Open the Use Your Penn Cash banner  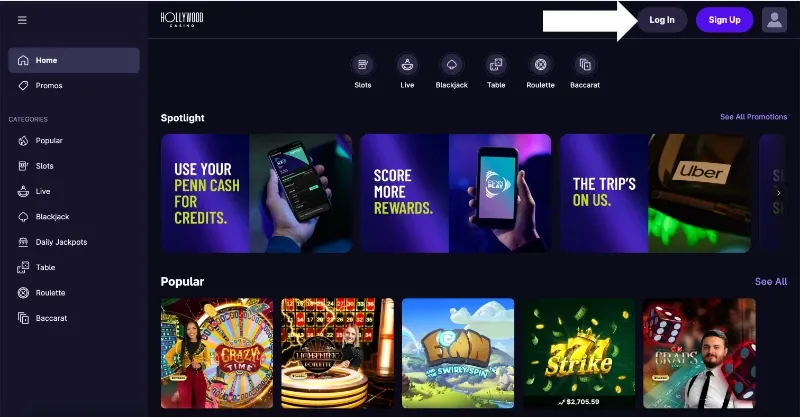click(x=256, y=193)
